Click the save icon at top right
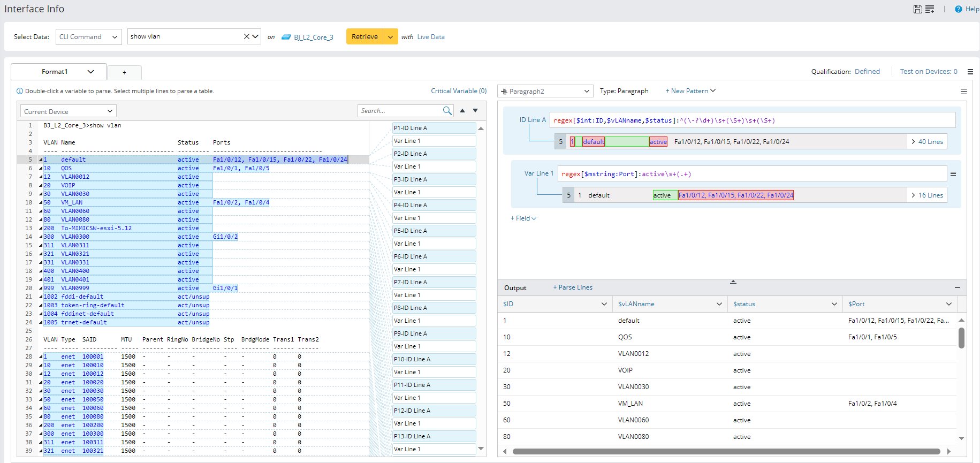This screenshot has height=463, width=980. [x=917, y=9]
